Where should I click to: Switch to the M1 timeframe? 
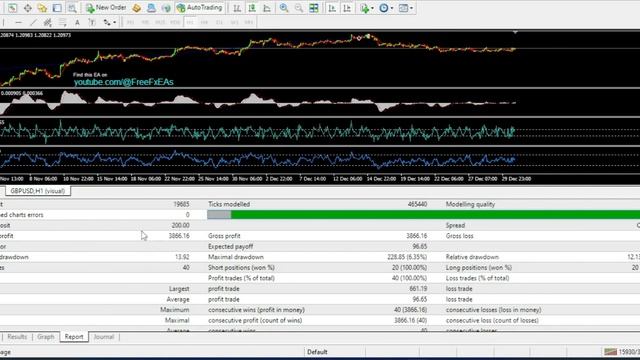point(130,22)
